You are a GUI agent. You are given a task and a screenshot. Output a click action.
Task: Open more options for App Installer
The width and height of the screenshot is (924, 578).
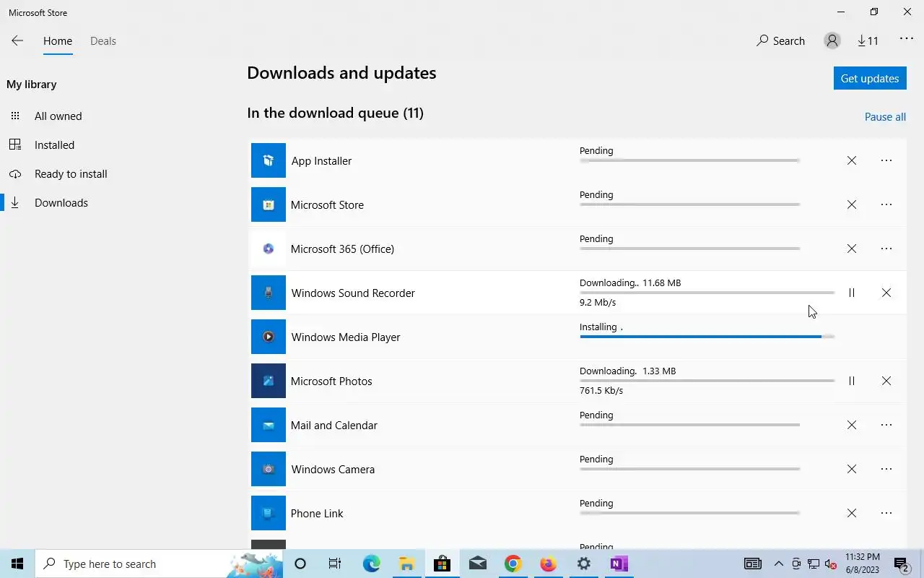tap(886, 160)
